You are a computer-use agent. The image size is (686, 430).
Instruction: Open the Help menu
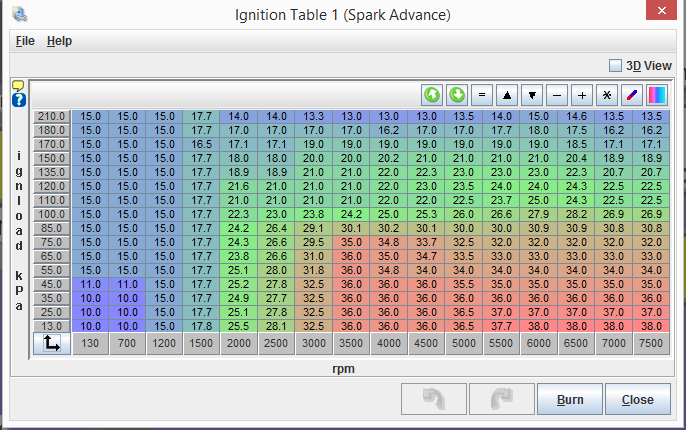tap(59, 41)
